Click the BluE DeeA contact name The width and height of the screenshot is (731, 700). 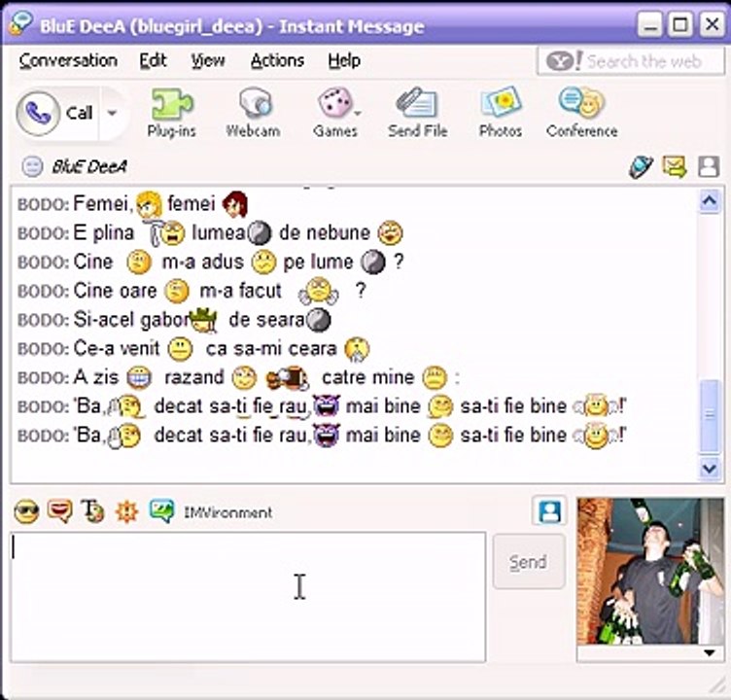pos(89,166)
